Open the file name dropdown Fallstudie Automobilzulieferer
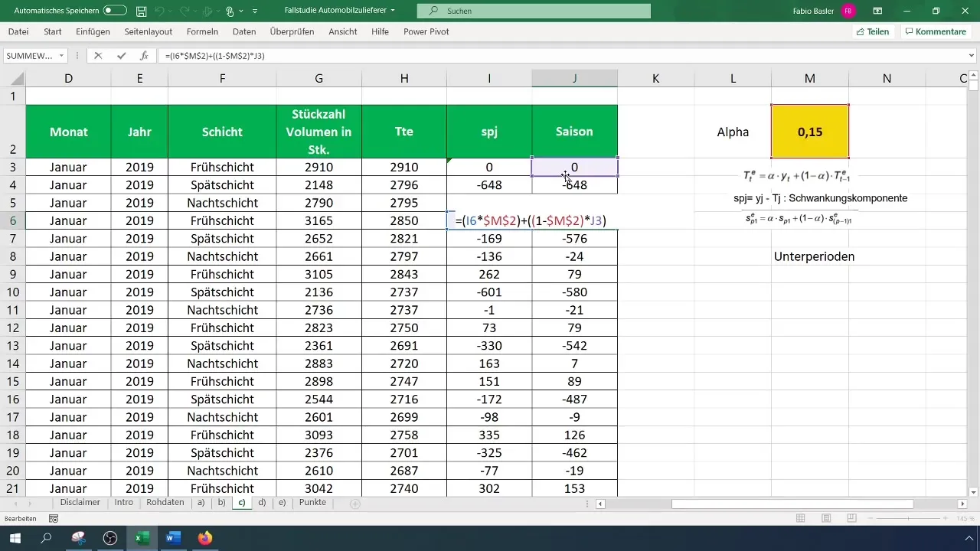Screen dimensions: 980x551 pos(339,11)
